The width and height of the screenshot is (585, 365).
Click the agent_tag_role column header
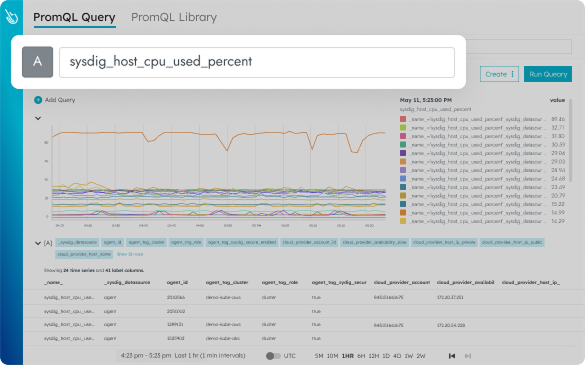click(280, 283)
